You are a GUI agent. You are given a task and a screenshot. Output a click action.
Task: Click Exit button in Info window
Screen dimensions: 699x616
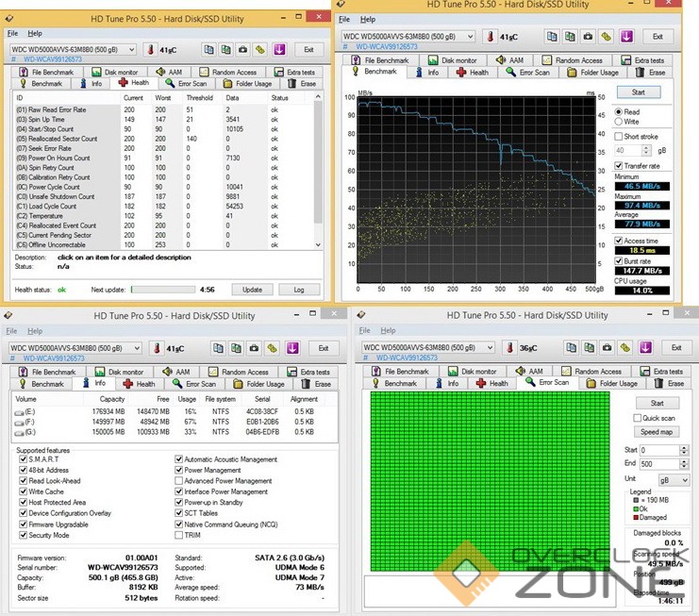click(x=324, y=348)
